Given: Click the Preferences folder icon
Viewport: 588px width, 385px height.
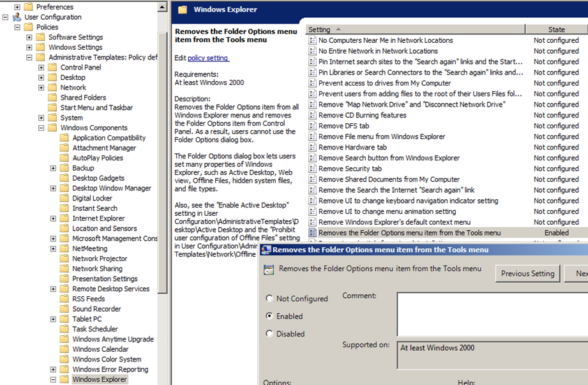Looking at the screenshot, I should 28,7.
